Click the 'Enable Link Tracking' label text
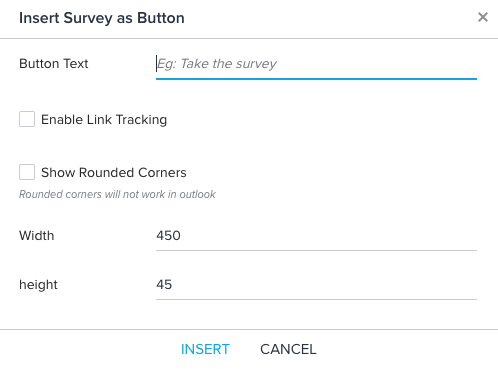Image resolution: width=498 pixels, height=369 pixels. 104,120
